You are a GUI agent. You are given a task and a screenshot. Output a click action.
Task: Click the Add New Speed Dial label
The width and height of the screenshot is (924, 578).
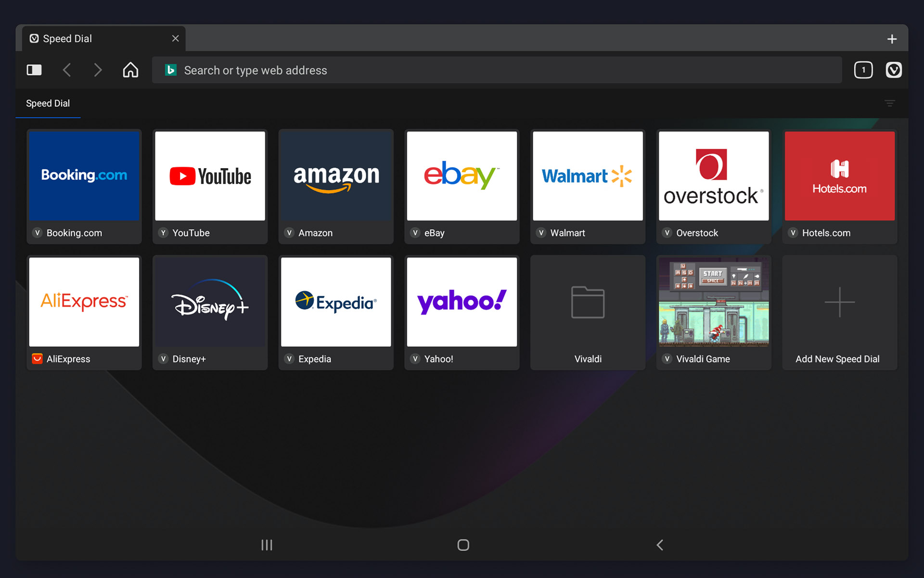837,359
